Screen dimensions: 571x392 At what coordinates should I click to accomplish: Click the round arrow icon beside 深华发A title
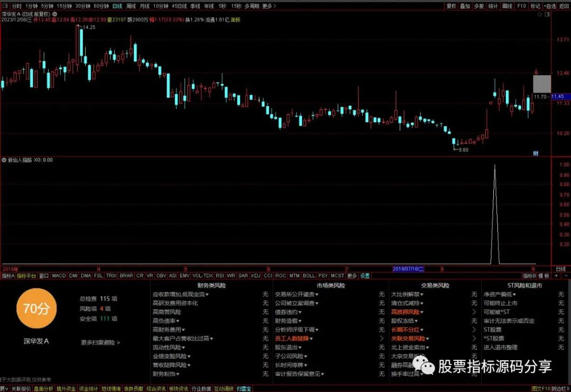point(54,14)
